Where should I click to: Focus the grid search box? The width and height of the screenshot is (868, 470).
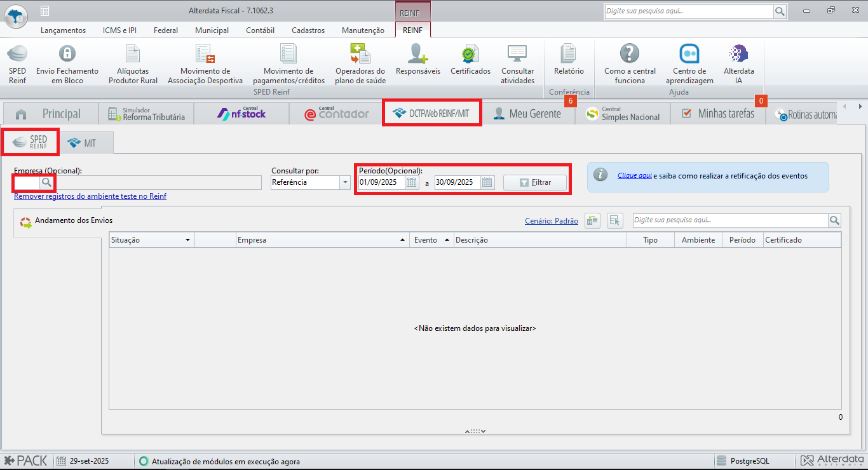click(730, 220)
